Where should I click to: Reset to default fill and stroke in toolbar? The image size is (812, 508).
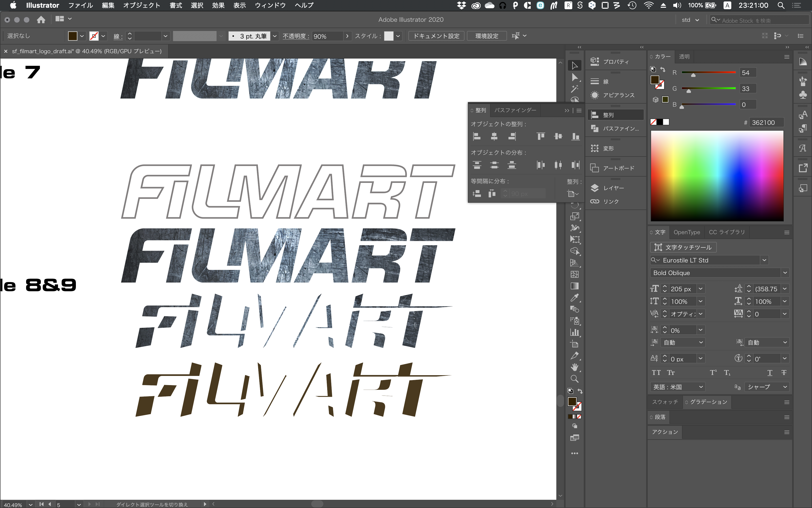pyautogui.click(x=570, y=391)
